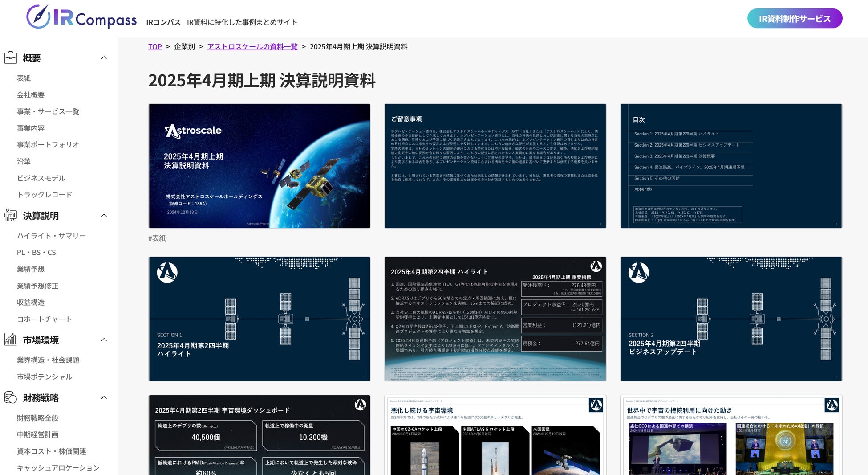Image resolution: width=868 pixels, height=475 pixels.
Task: Open アストロスケールの資料一覧 breadcrumb link
Action: (252, 47)
